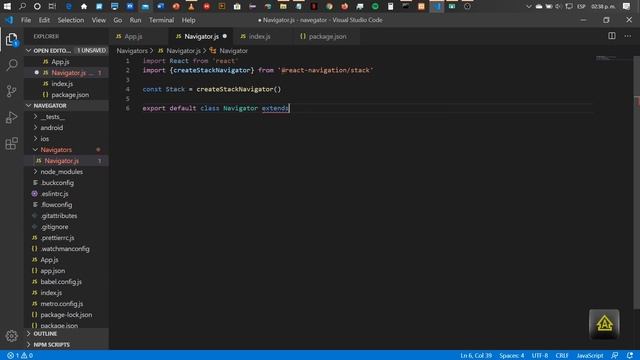Open the notifications bell in status bar
Image resolution: width=640 pixels, height=360 pixels.
[630, 356]
